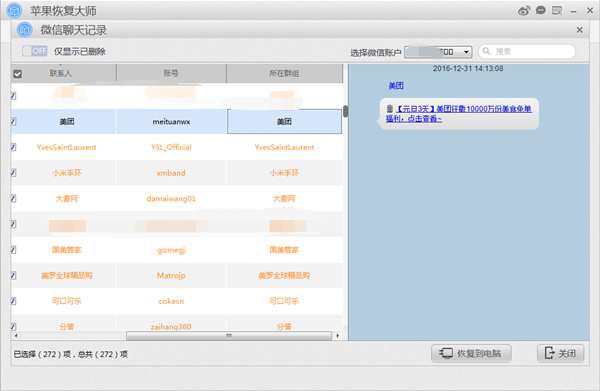This screenshot has width=600, height=391.
Task: Select the 美团 contact name cell
Action: [67, 122]
